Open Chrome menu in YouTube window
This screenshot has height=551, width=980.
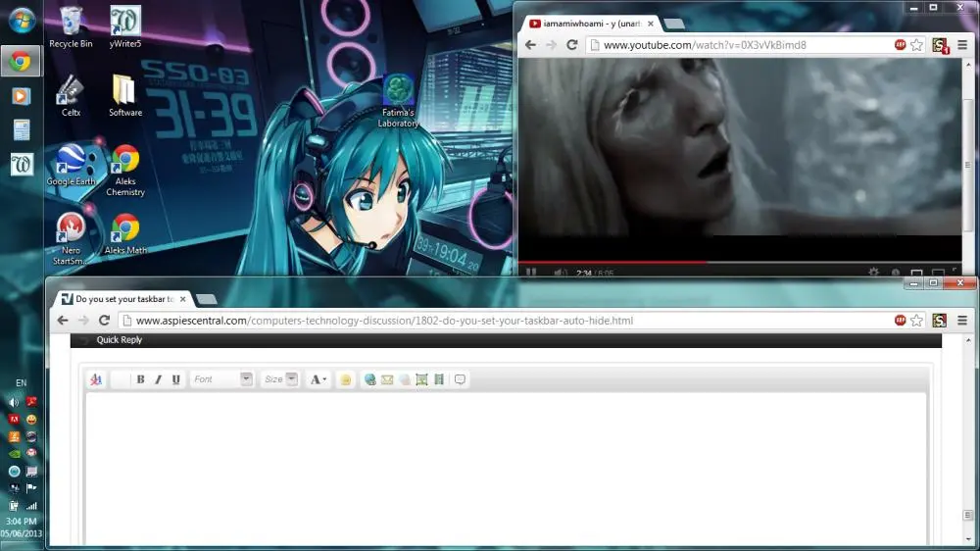pos(962,45)
